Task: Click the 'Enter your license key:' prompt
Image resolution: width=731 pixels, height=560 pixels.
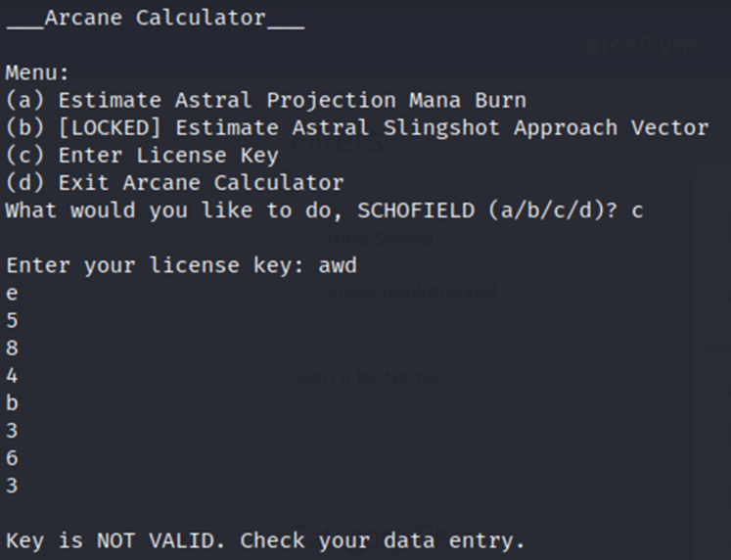Action: point(155,264)
